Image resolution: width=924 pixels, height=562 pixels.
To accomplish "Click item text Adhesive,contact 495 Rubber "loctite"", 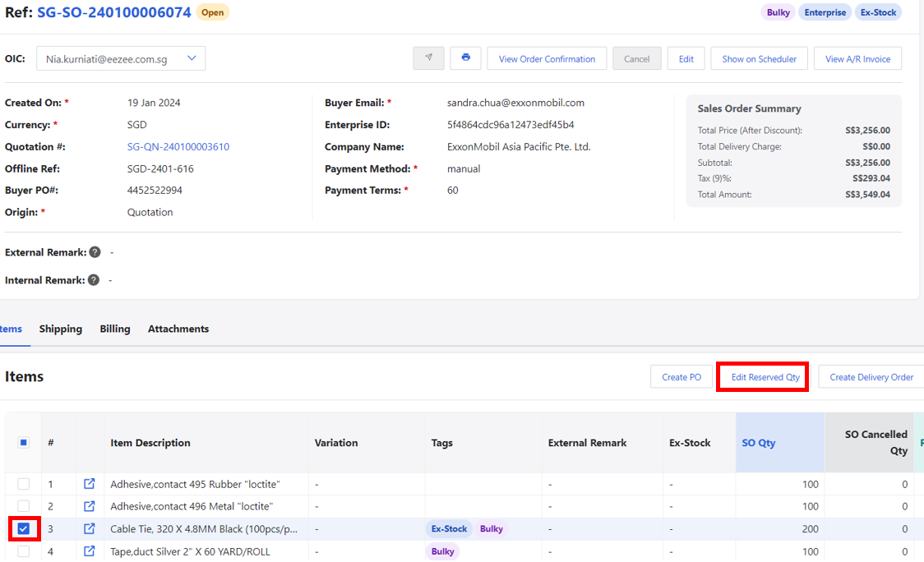I will 195,484.
